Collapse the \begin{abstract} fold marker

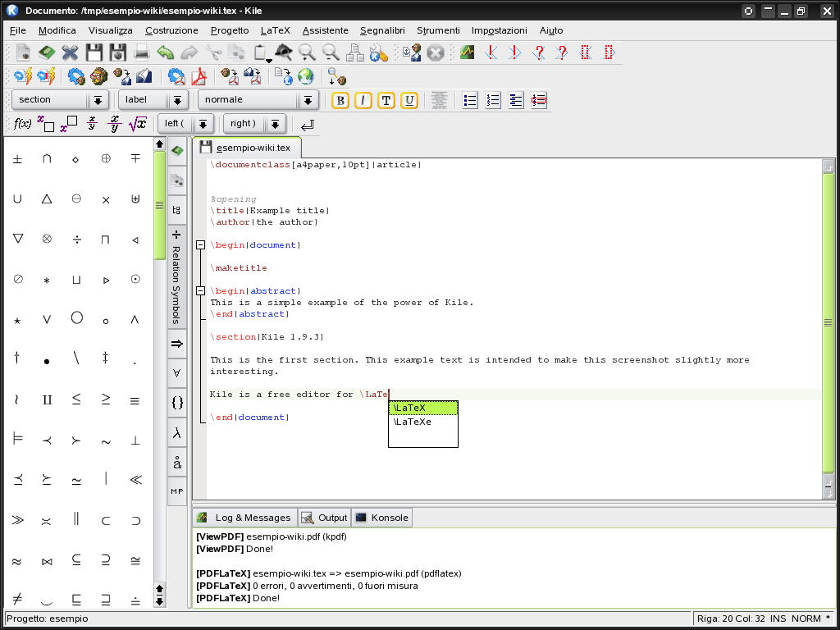click(200, 291)
